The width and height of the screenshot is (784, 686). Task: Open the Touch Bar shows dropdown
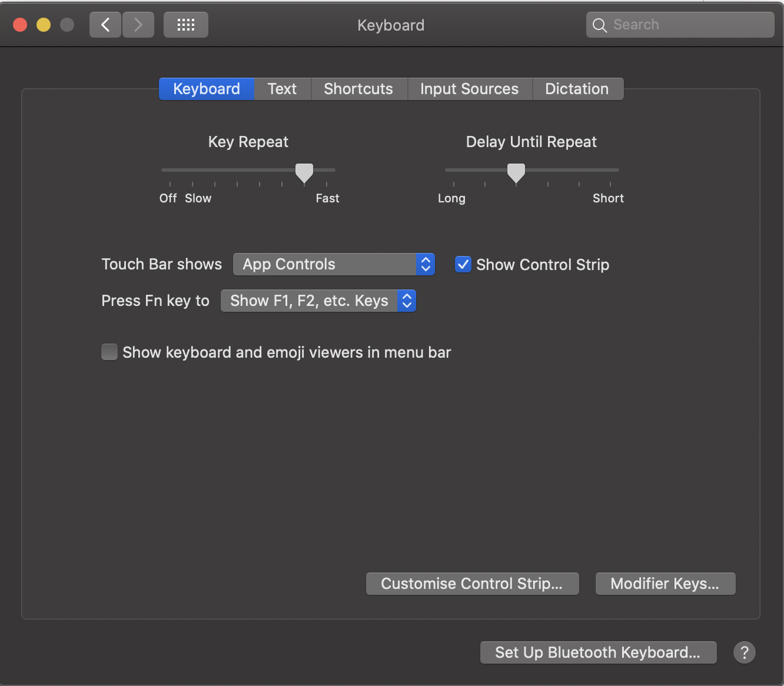coord(334,264)
